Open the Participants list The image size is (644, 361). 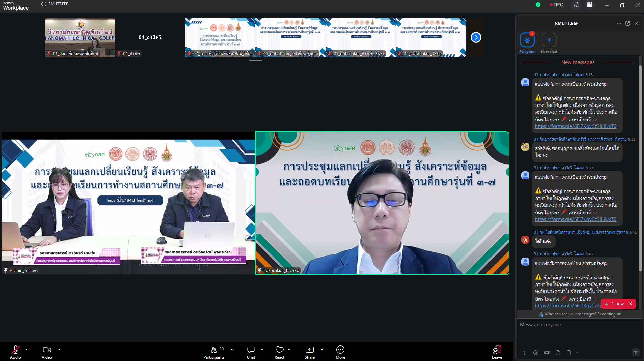(214, 352)
